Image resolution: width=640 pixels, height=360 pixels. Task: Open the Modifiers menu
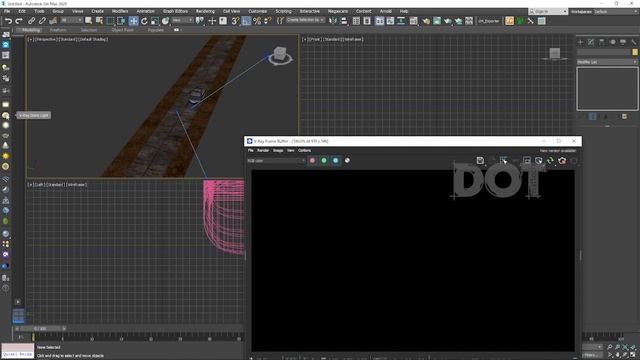120,11
